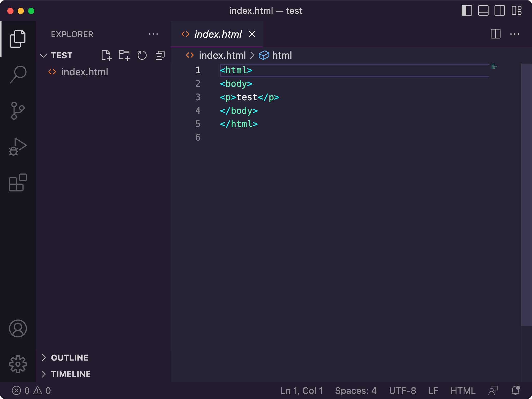This screenshot has height=399, width=532.
Task: Create a new folder in TEST
Action: coord(124,55)
